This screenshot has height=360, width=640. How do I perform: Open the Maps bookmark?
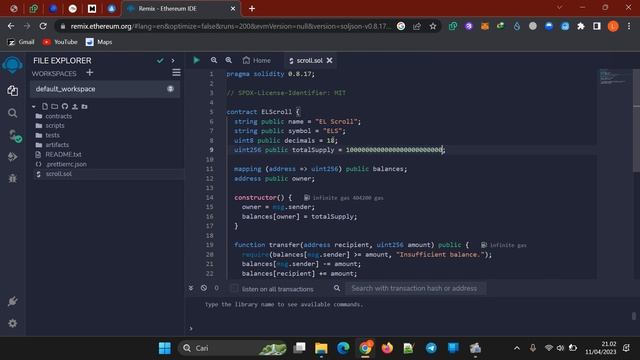(99, 42)
